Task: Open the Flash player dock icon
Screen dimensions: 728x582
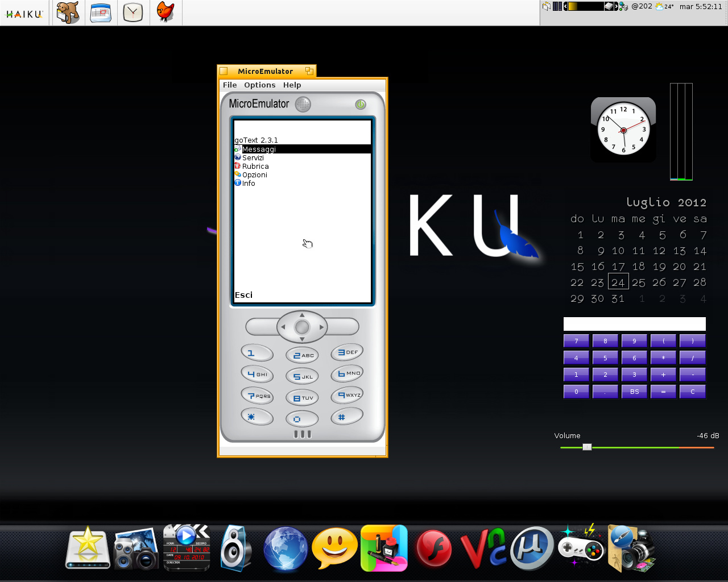Action: click(433, 549)
